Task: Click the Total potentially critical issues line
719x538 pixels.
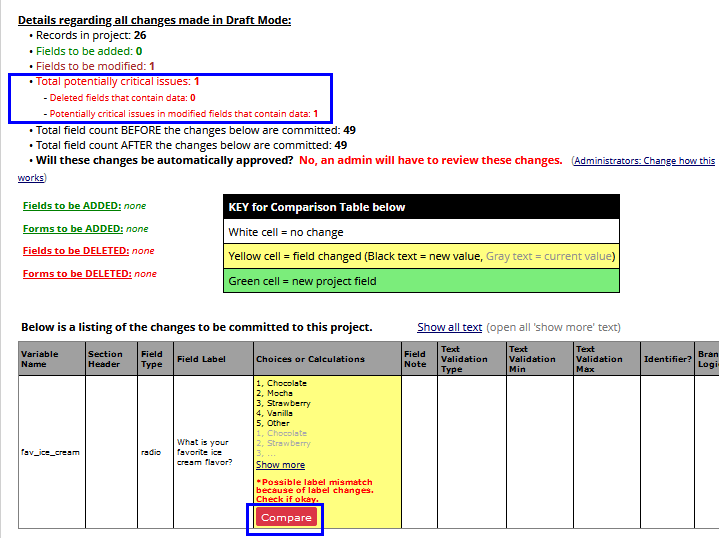Action: pos(117,81)
